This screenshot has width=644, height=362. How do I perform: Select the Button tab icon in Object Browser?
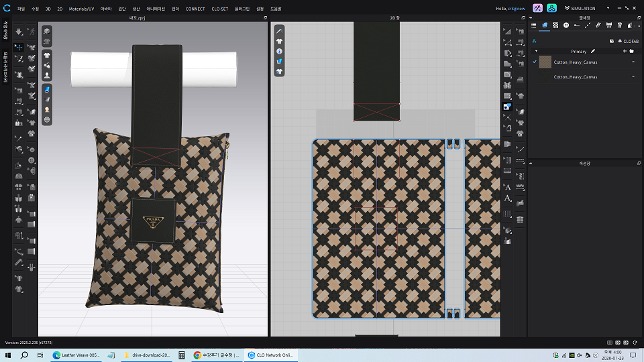click(566, 25)
